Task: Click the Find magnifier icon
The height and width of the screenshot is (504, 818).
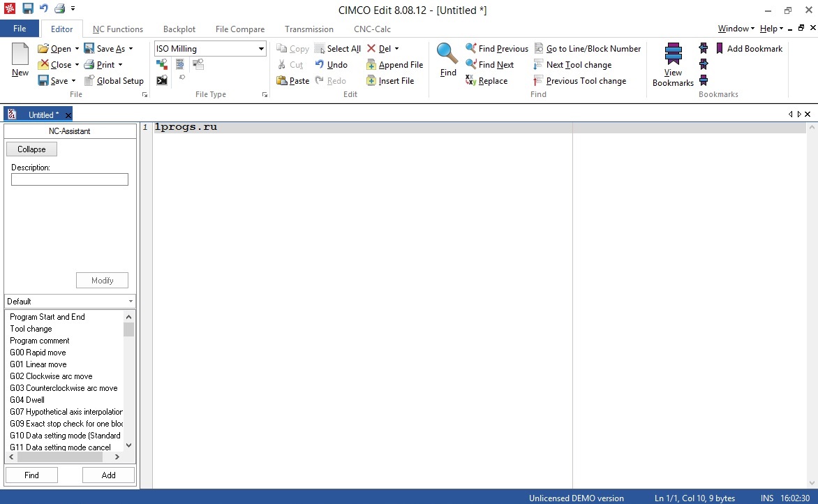Action: pos(447,54)
